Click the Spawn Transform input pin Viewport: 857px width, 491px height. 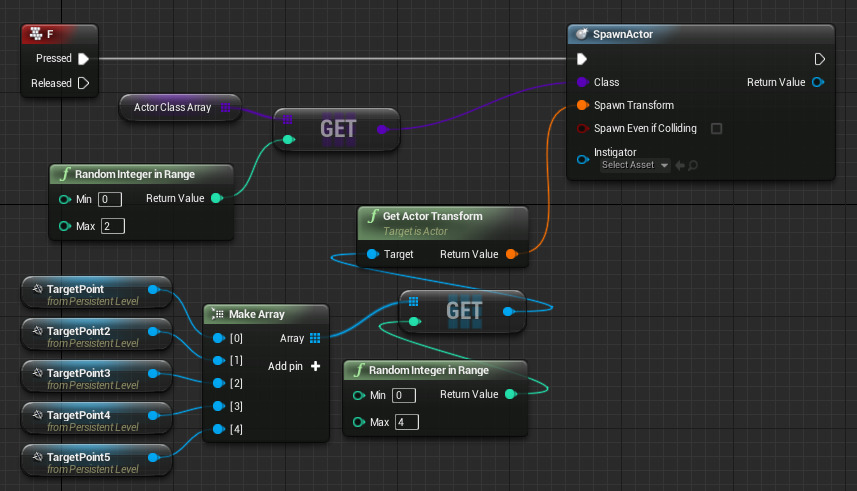581,105
